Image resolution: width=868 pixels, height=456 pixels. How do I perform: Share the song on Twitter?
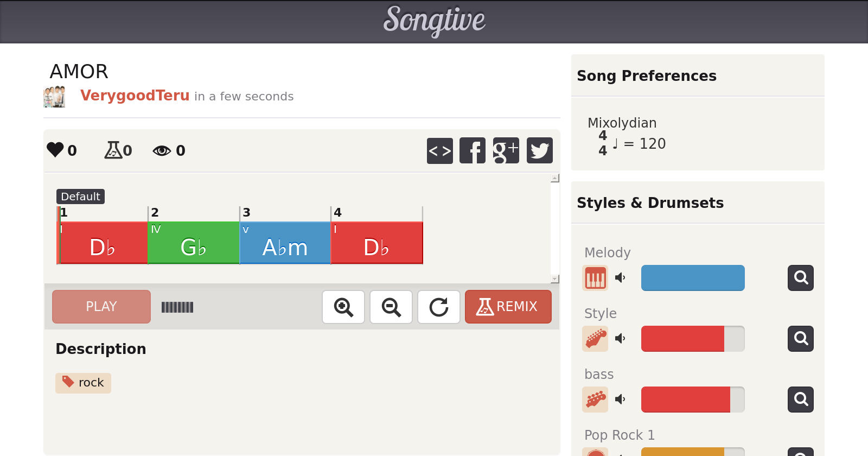click(x=539, y=150)
